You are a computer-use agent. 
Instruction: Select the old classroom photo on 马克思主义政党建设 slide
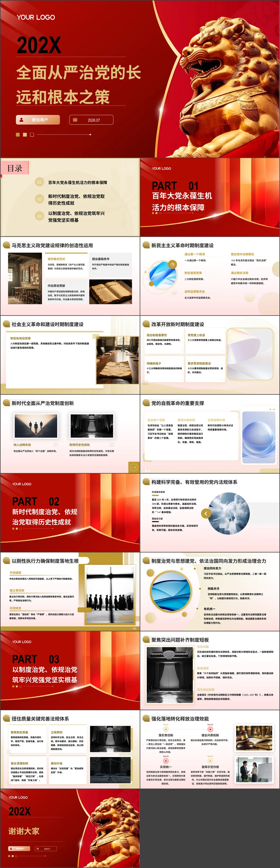tap(25, 278)
